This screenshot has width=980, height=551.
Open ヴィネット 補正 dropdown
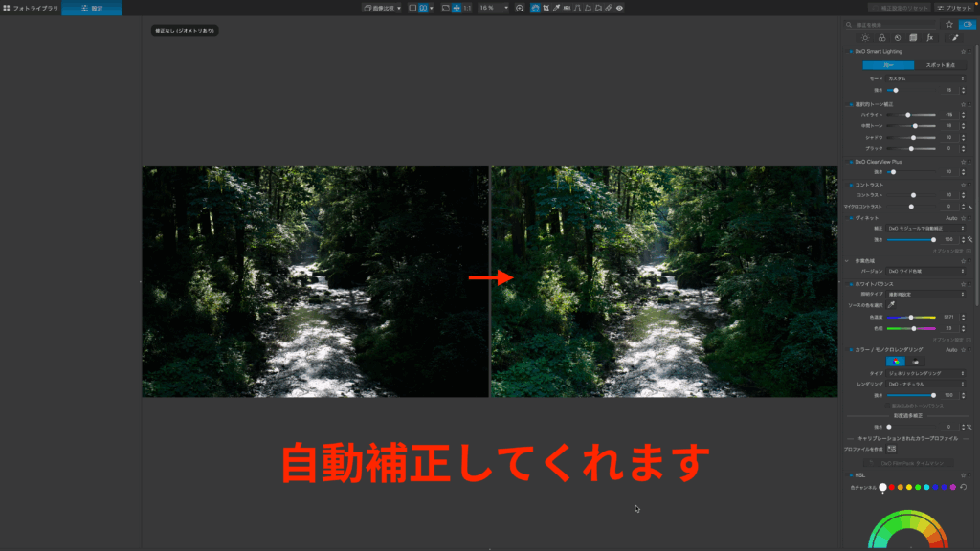click(x=925, y=229)
